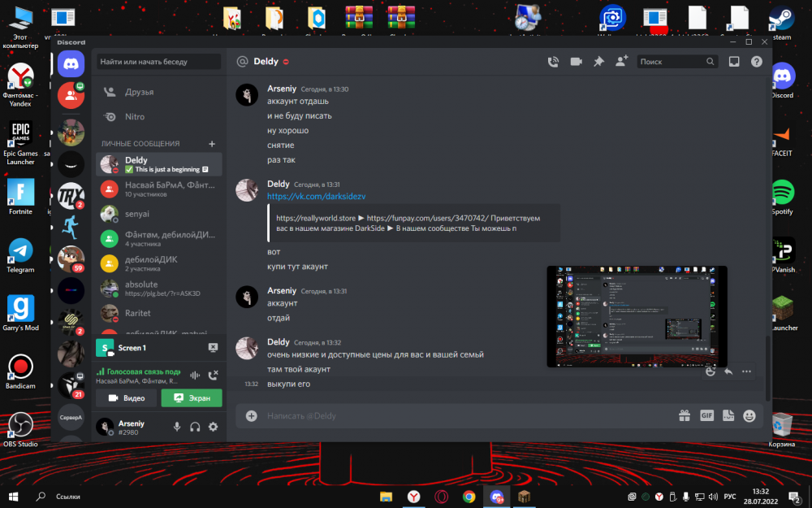Open the Друзья friends page
The image size is (812, 508).
[x=159, y=92]
